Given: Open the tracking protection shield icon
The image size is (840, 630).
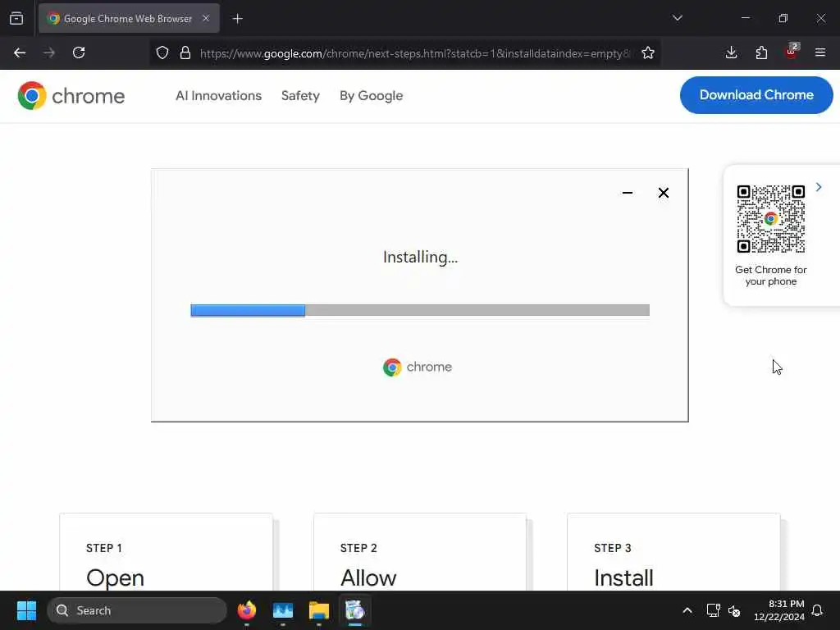Looking at the screenshot, I should click(162, 52).
